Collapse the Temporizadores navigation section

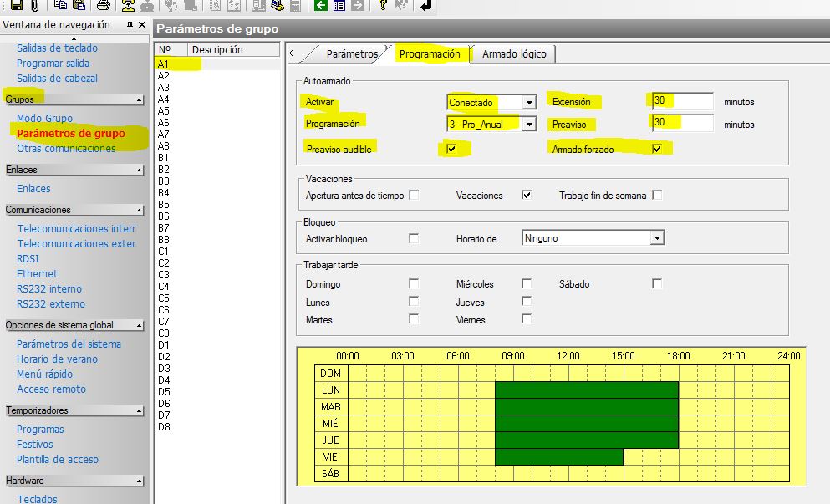[139, 411]
